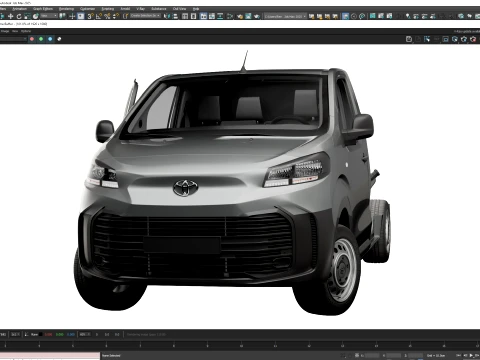Open the Help menu
480x360 pixels.
[x=196, y=9]
